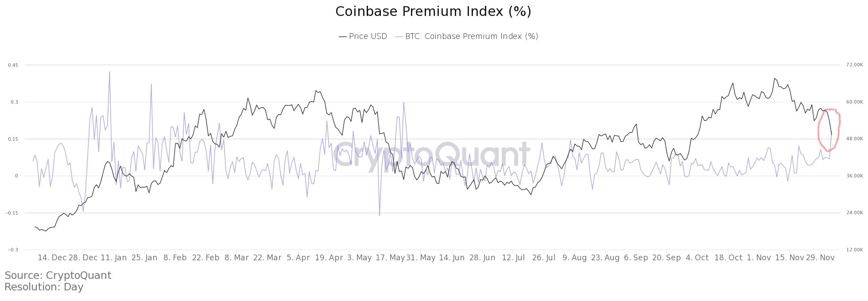
Task: Select the 19. Apr date label
Action: 329,258
